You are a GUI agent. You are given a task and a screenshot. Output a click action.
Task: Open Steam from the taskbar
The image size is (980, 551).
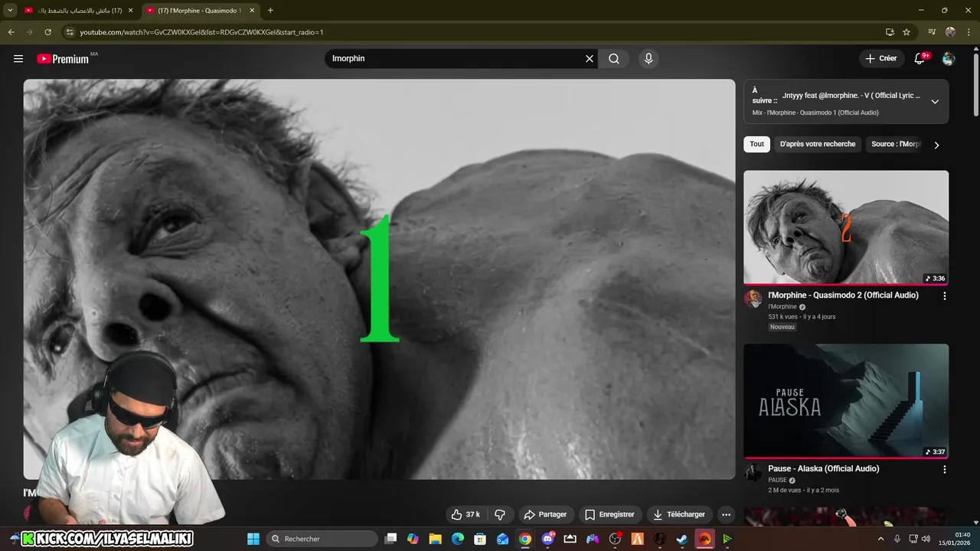click(681, 539)
